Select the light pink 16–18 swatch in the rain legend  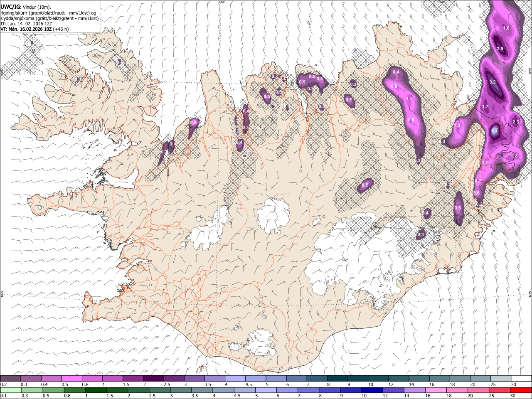pos(436,390)
